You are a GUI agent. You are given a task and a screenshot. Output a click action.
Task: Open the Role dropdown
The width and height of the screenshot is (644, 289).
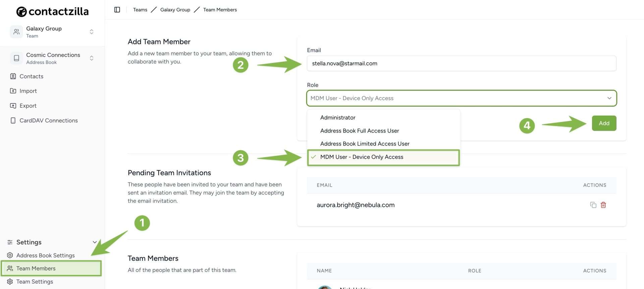(462, 98)
